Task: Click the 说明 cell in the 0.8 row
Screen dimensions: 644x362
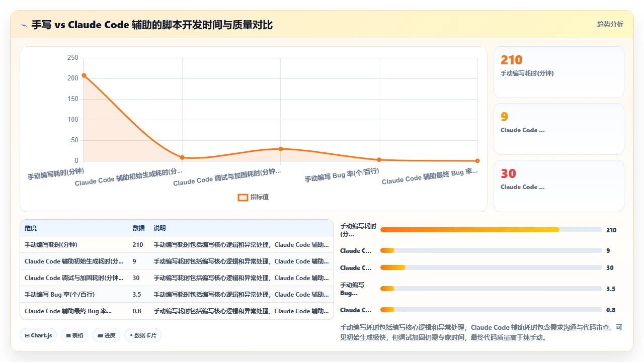Action: (x=241, y=311)
